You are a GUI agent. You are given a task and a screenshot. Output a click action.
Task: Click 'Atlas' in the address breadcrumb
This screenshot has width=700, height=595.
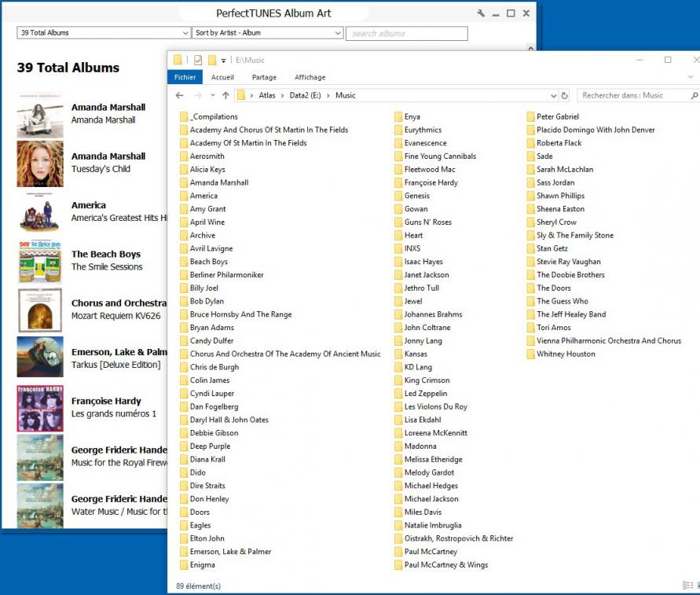[266, 95]
